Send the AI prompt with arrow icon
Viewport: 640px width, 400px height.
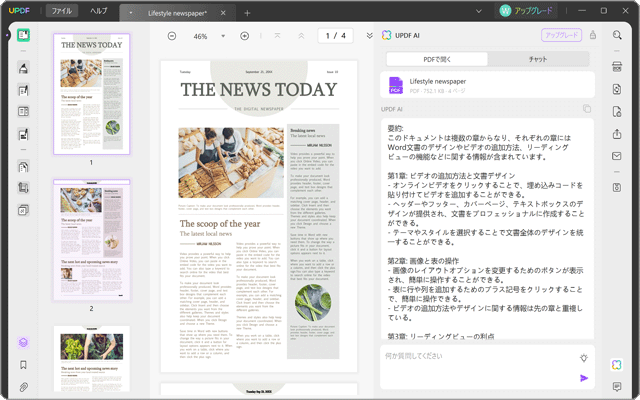[584, 378]
